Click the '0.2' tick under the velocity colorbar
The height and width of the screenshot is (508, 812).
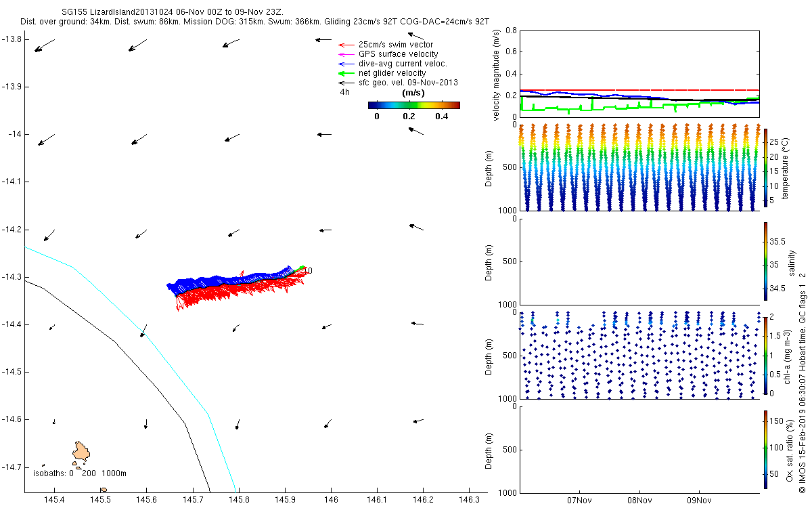point(408,117)
